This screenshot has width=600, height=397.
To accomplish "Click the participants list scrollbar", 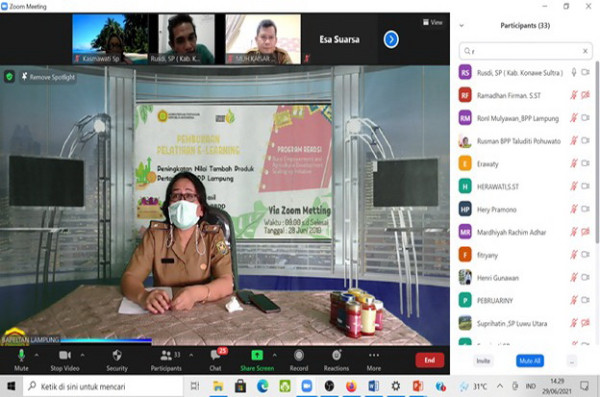I will (597, 152).
